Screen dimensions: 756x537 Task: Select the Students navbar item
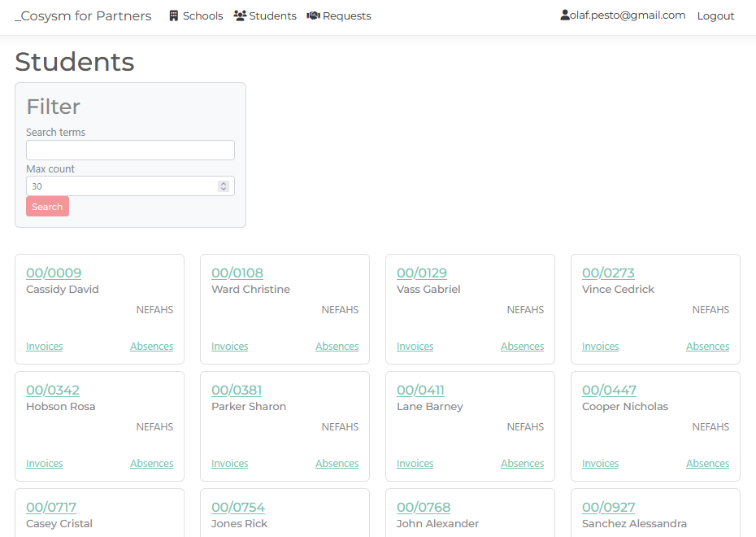click(272, 15)
